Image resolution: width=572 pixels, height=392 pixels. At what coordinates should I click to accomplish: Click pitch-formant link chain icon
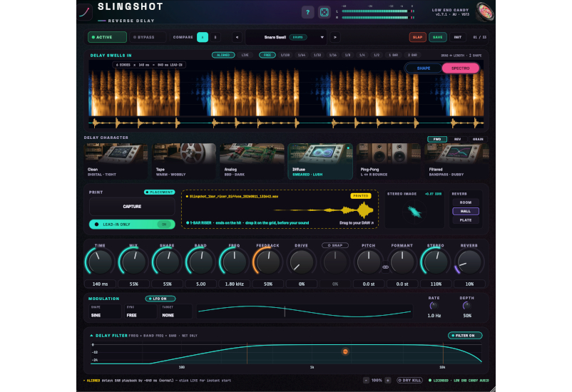click(385, 267)
